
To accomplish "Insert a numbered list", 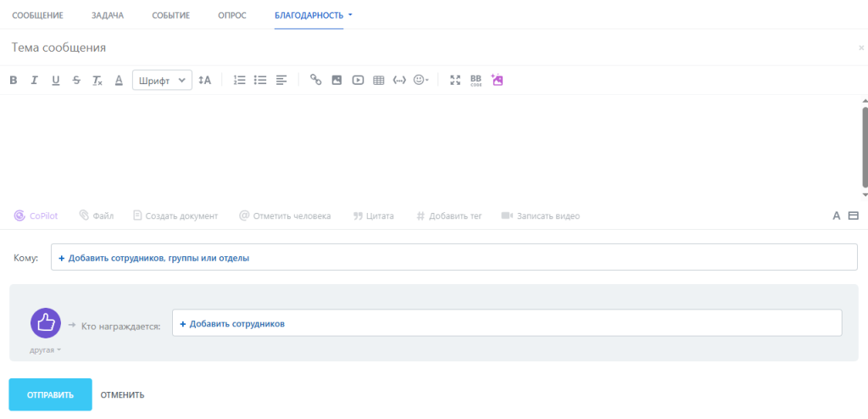I will point(239,81).
